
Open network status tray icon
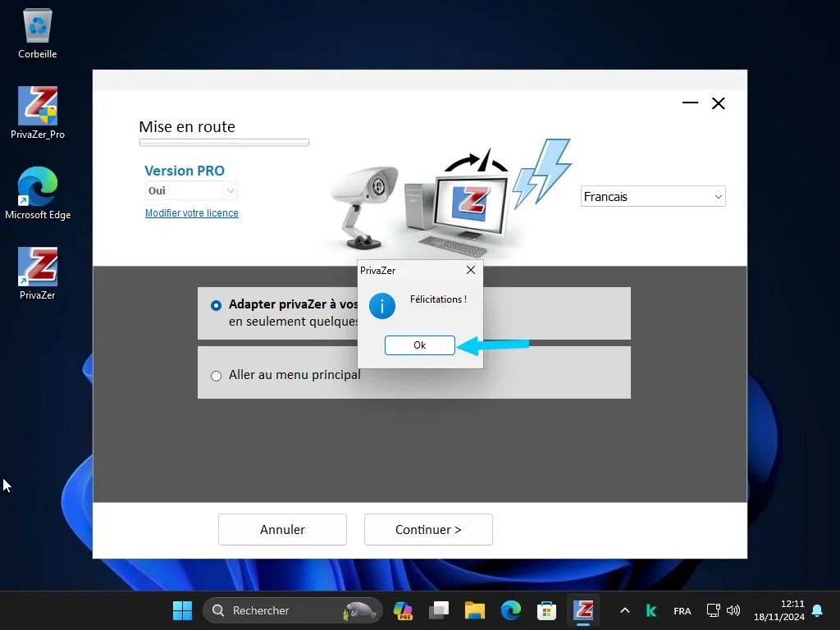713,610
